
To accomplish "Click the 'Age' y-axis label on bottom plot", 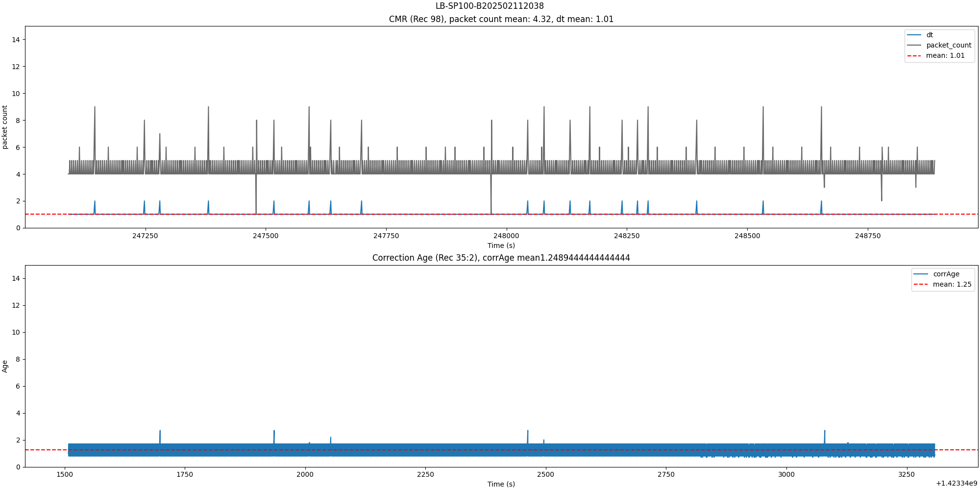I will coord(5,366).
